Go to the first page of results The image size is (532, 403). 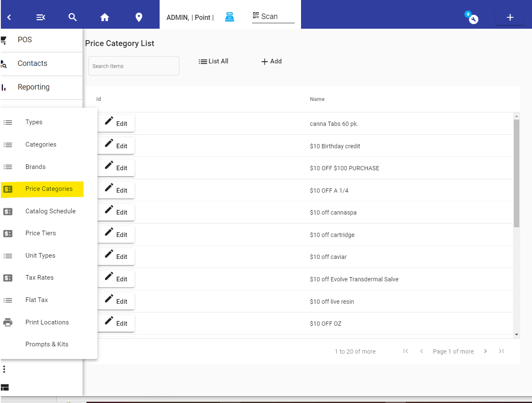(x=406, y=351)
